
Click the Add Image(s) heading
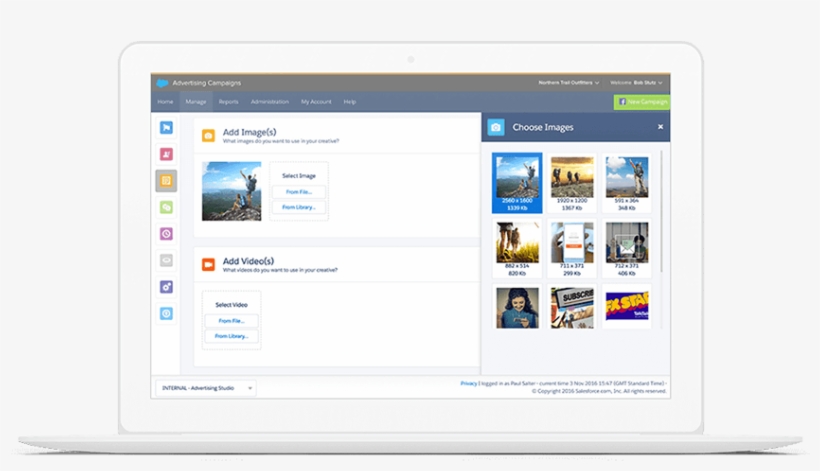(249, 132)
